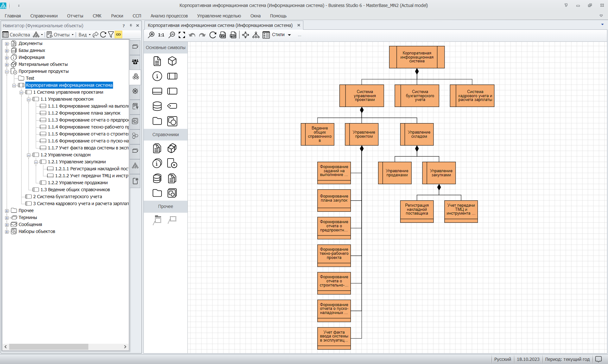Image resolution: width=608 pixels, height=364 pixels.
Task: Click the Период: текущий год status item
Action: (567, 359)
